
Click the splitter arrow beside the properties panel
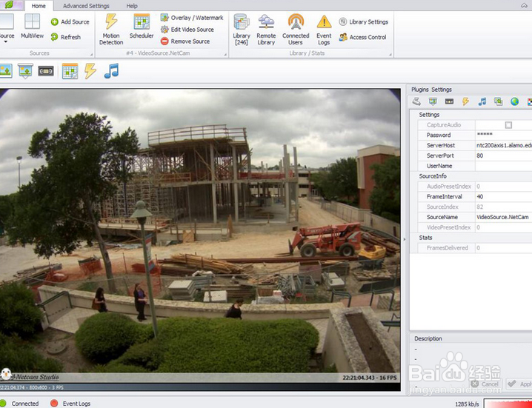point(404,239)
